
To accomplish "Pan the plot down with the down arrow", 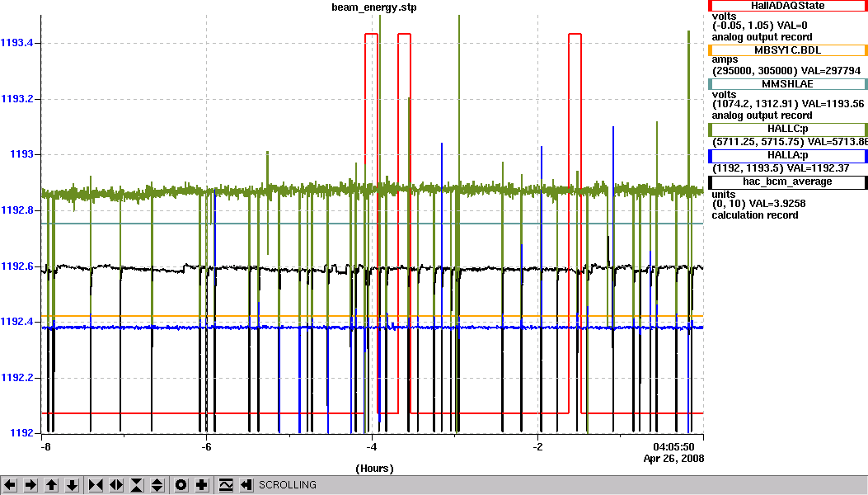I will 72,485.
